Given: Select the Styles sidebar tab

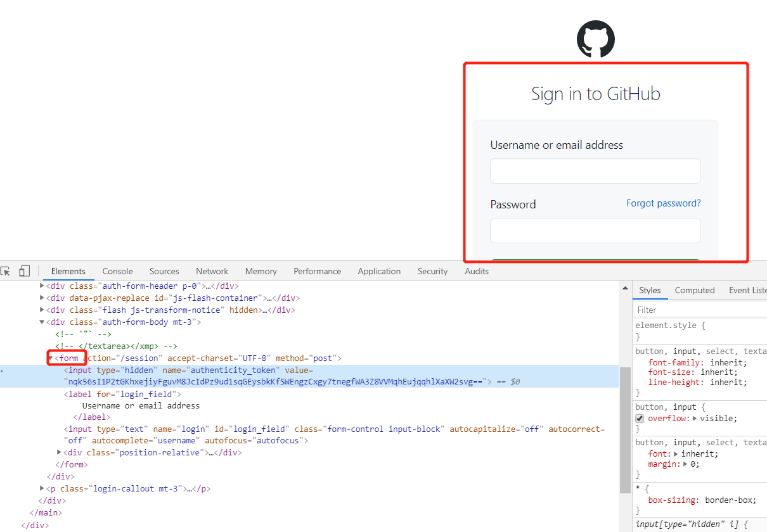Looking at the screenshot, I should (x=650, y=290).
